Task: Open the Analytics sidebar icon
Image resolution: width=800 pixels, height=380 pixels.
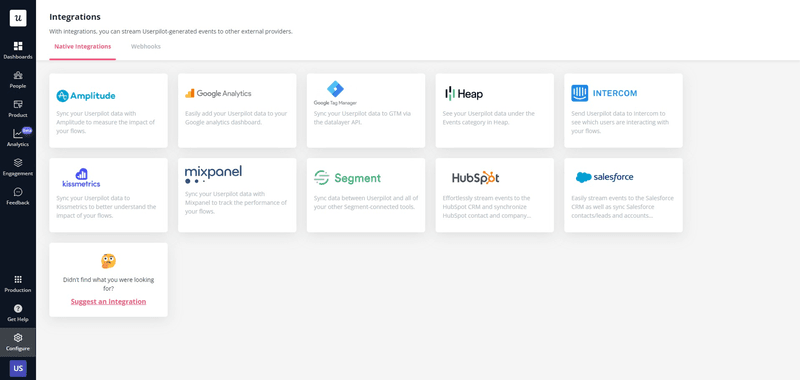Action: [18, 134]
